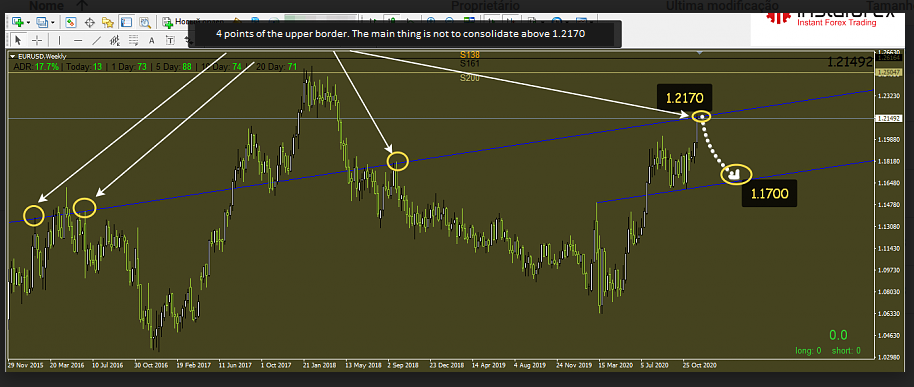Image resolution: width=914 pixels, height=387 pixels.
Task: Click the current price 1.21492 axis label
Action: click(888, 118)
